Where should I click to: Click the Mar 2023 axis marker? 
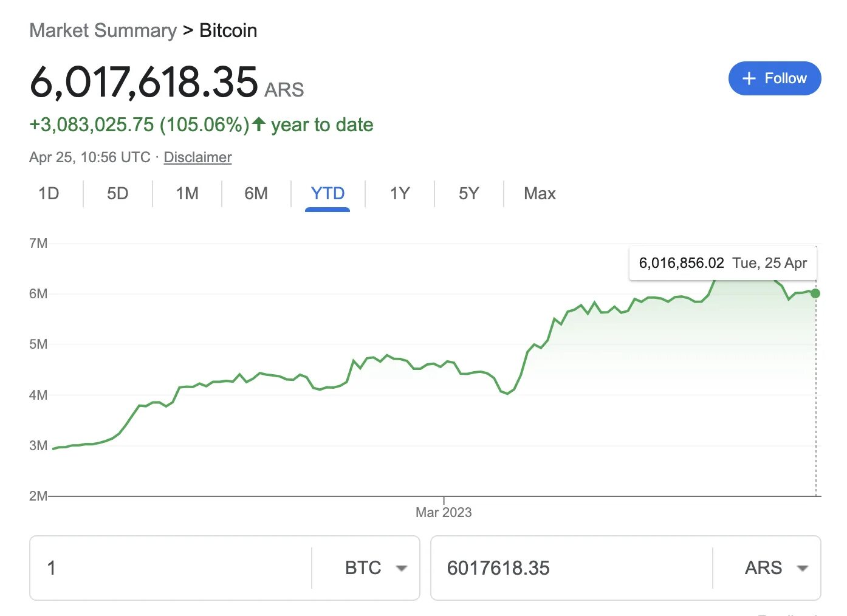tap(444, 512)
